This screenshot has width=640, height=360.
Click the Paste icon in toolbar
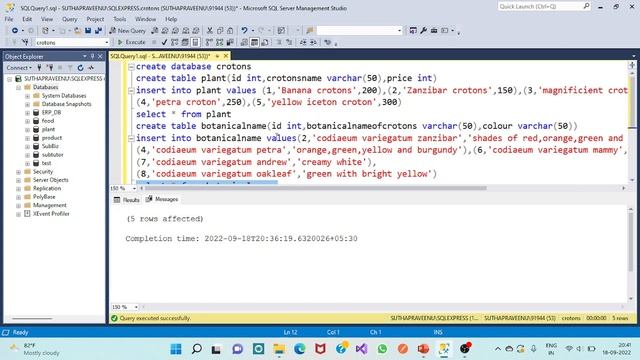[x=230, y=31]
